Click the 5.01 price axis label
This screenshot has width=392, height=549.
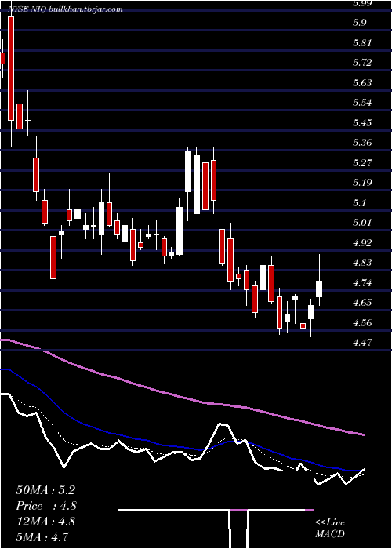click(x=362, y=222)
